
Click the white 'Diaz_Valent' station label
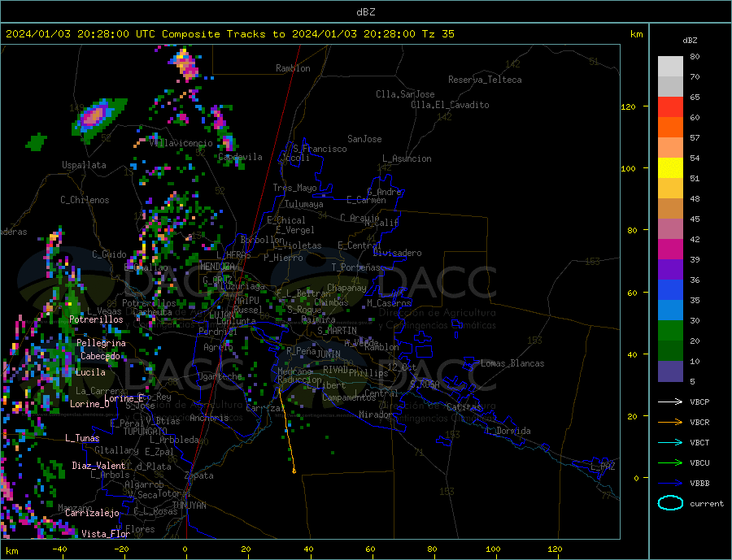[x=98, y=466]
